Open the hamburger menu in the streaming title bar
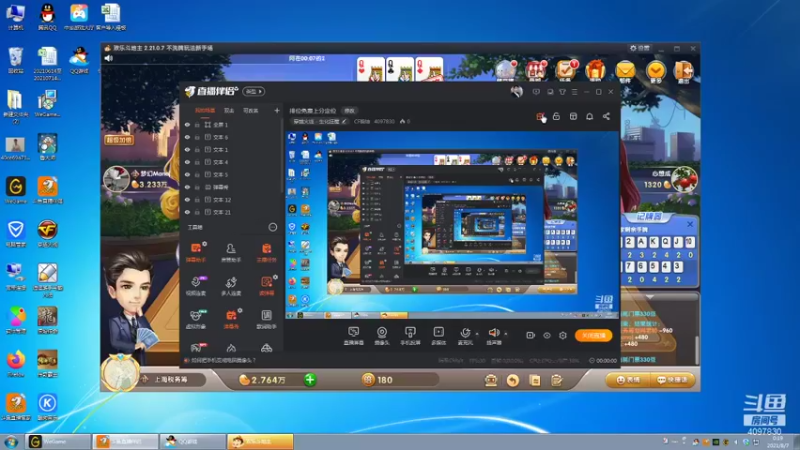The height and width of the screenshot is (450, 800). [x=574, y=92]
